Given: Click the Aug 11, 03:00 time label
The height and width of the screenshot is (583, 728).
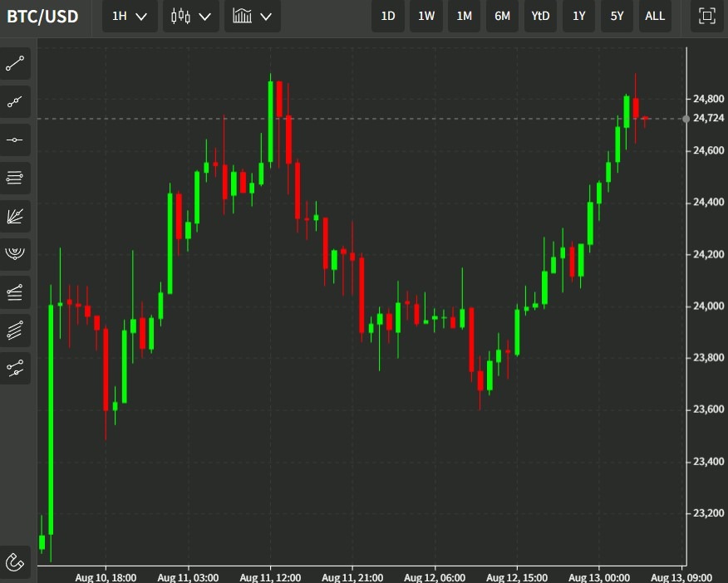Looking at the screenshot, I should [x=188, y=577].
